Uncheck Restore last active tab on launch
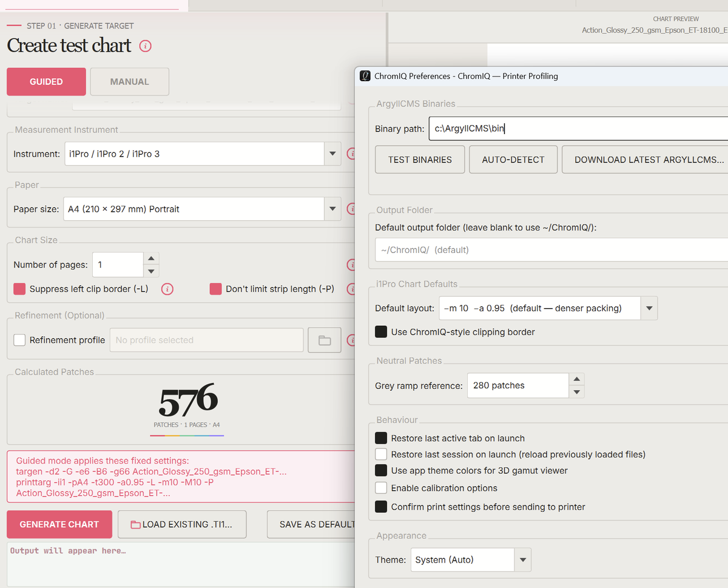The width and height of the screenshot is (728, 588). (x=381, y=438)
